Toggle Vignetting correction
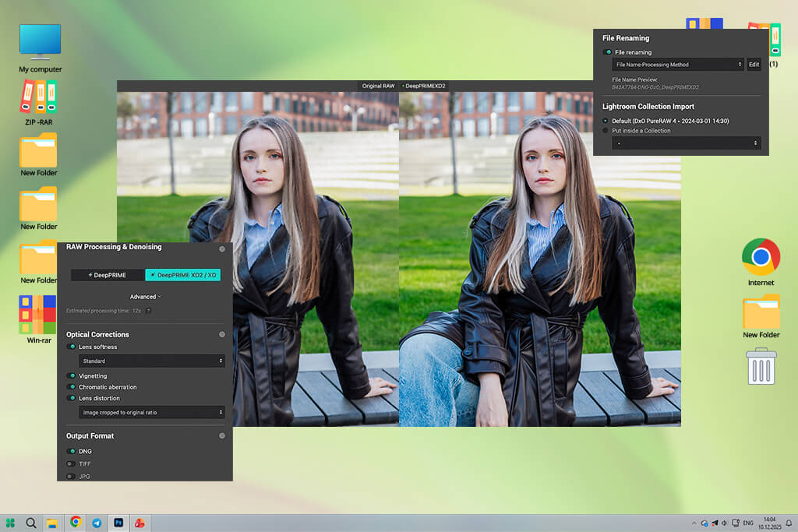Image resolution: width=798 pixels, height=532 pixels. 71,376
